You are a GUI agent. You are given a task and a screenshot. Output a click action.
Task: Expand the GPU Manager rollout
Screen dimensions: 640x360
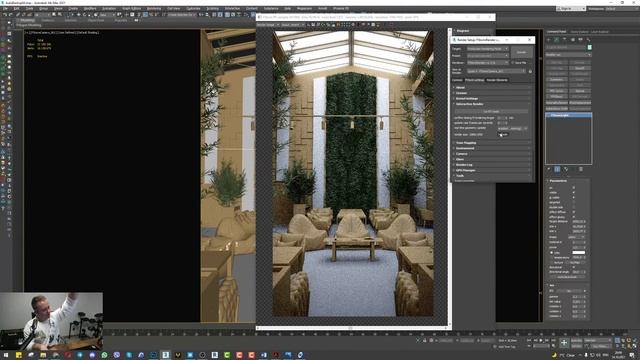(x=492, y=170)
